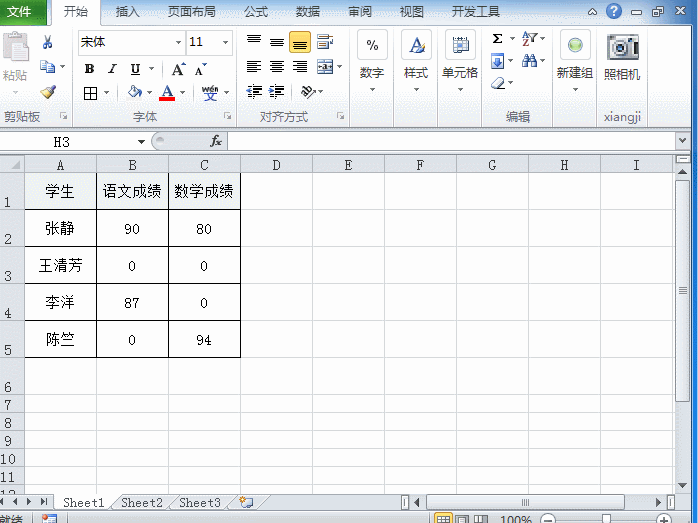Click the formula bar input

[x=451, y=142]
